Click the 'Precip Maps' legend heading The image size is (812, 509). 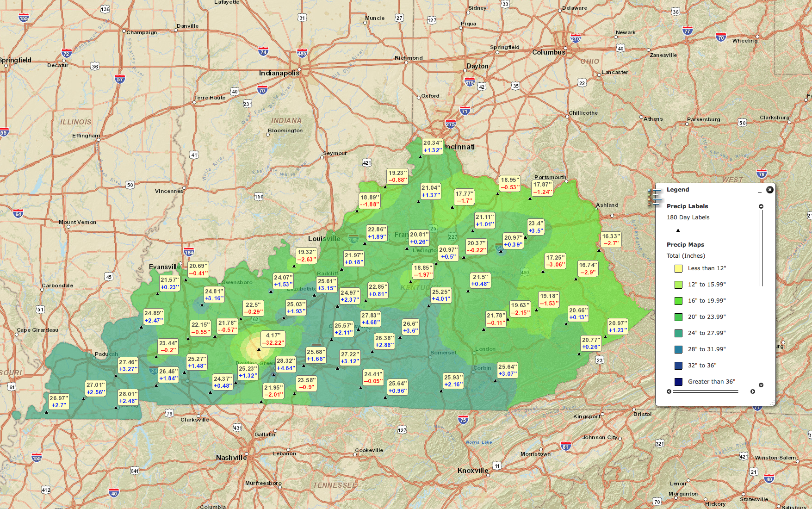click(x=685, y=245)
